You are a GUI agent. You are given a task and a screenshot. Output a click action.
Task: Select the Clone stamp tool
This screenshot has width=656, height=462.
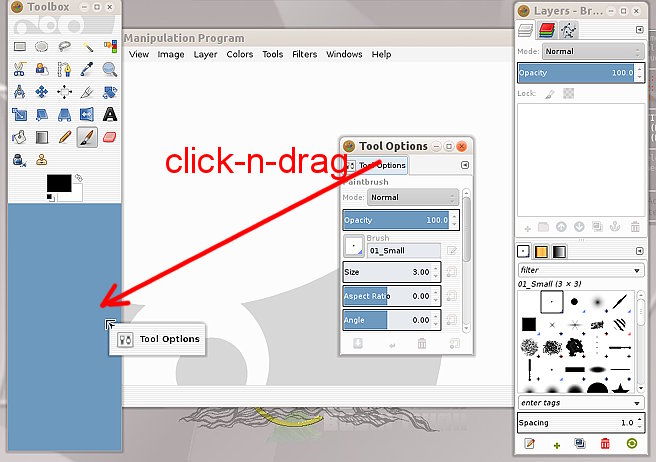(41, 159)
